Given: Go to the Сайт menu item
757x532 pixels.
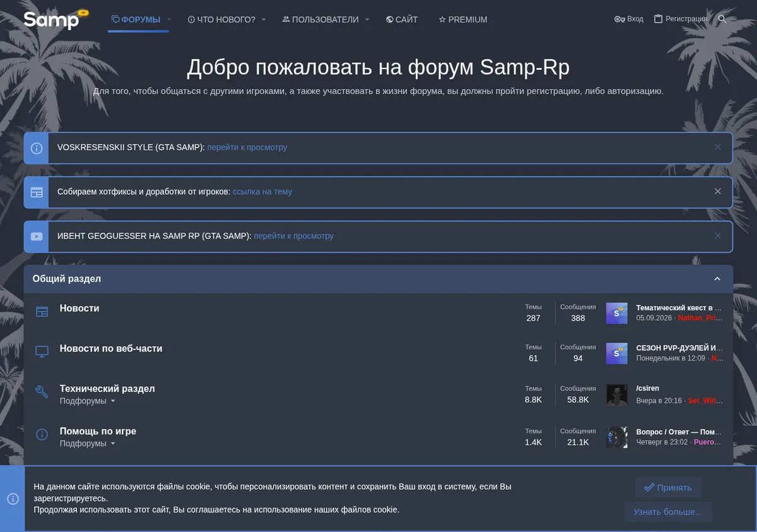Looking at the screenshot, I should point(402,20).
